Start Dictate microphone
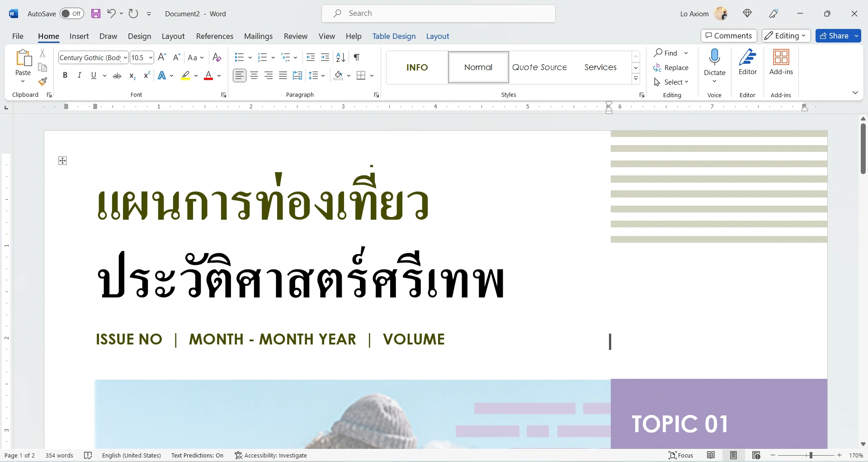868x462 pixels. pos(715,62)
